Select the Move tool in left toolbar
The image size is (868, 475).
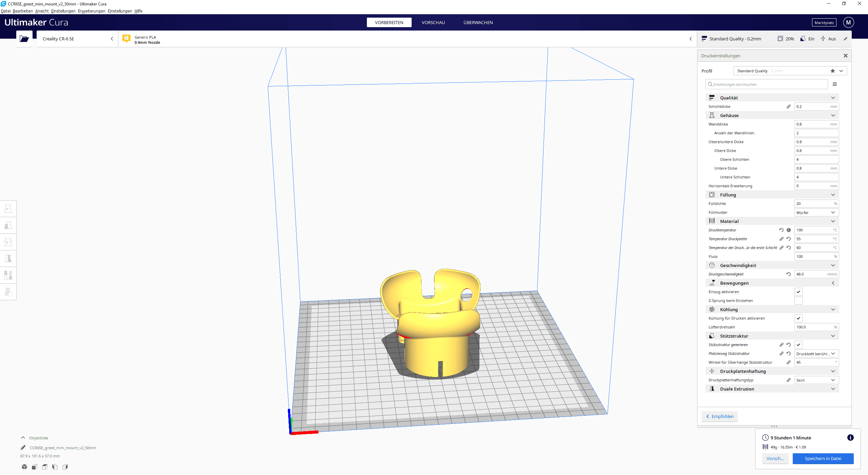[x=8, y=209]
